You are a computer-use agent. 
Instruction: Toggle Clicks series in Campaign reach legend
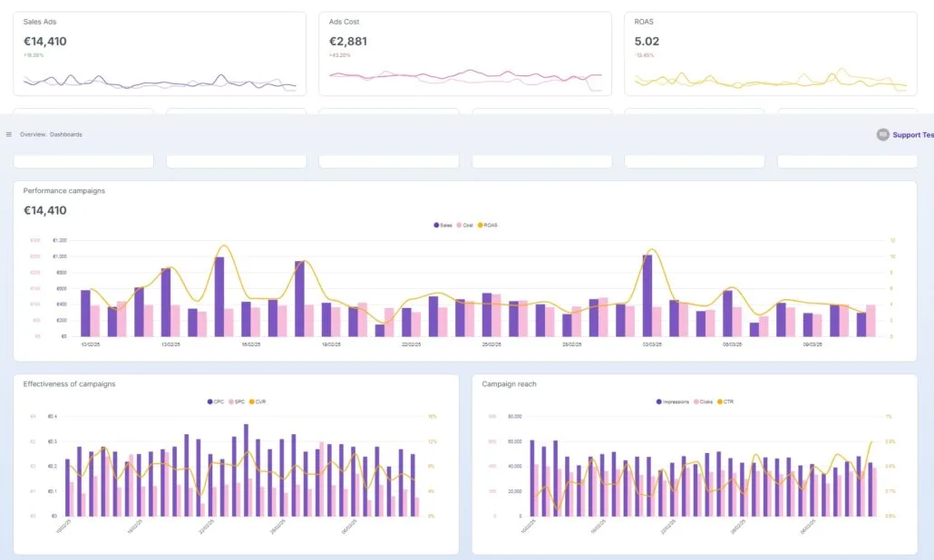(703, 401)
